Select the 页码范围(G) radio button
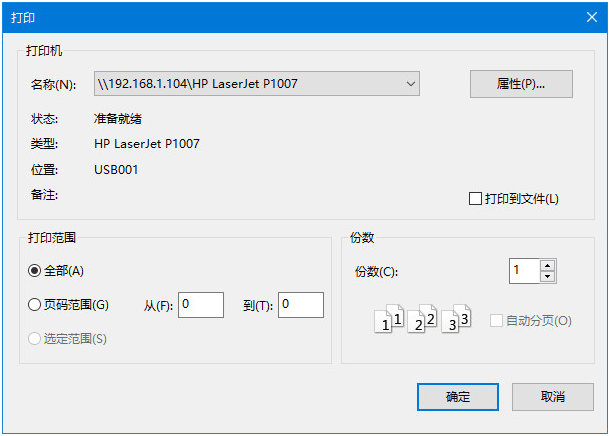610x436 pixels. (35, 305)
